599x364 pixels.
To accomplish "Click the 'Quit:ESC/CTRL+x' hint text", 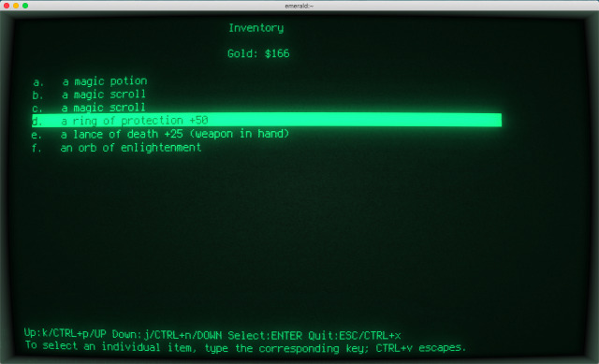I will (x=355, y=336).
